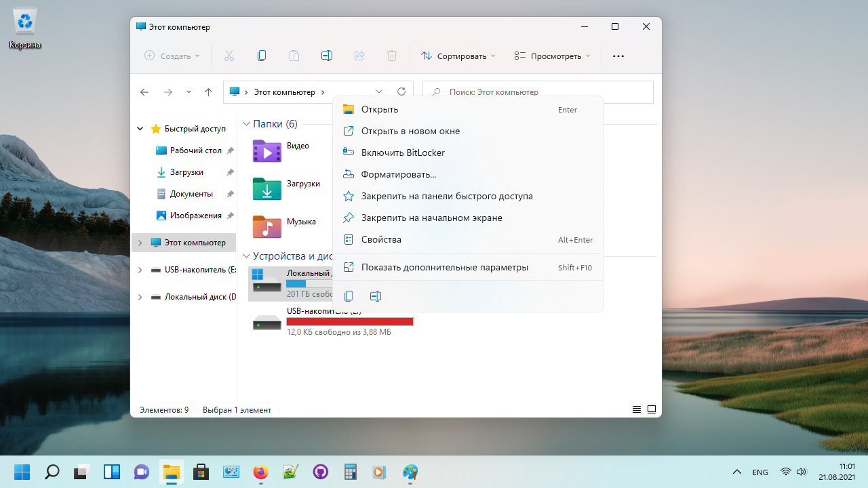
Task: Refresh the current folder view
Action: point(401,91)
